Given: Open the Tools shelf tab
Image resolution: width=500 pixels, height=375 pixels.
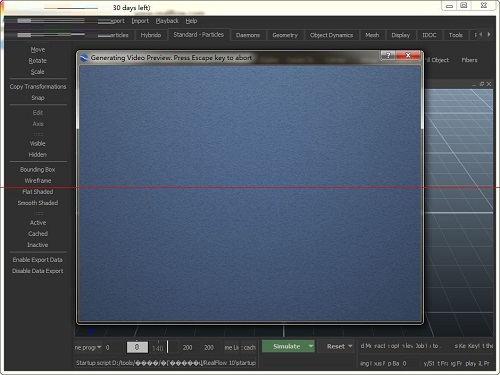Looking at the screenshot, I should [x=455, y=35].
